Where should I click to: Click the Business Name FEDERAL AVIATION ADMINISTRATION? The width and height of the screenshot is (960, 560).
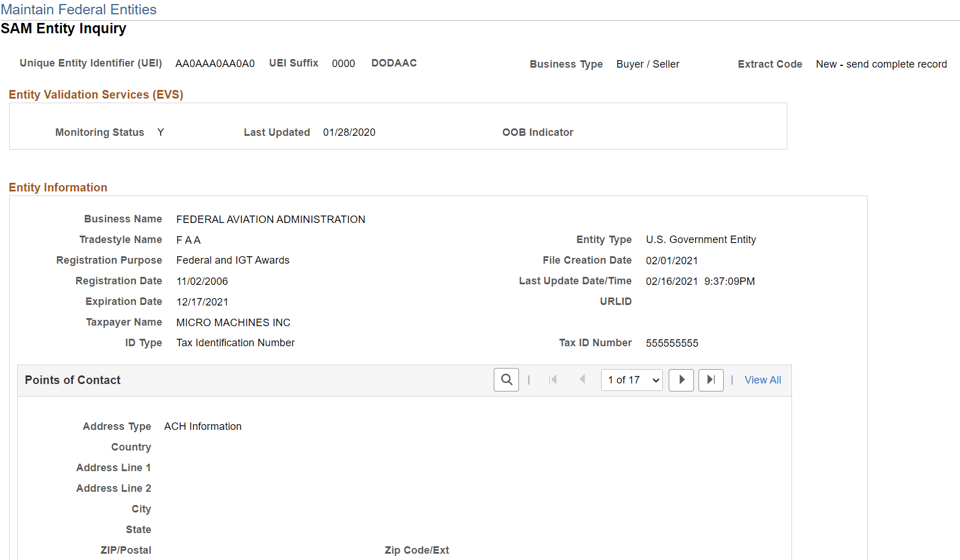pos(271,219)
